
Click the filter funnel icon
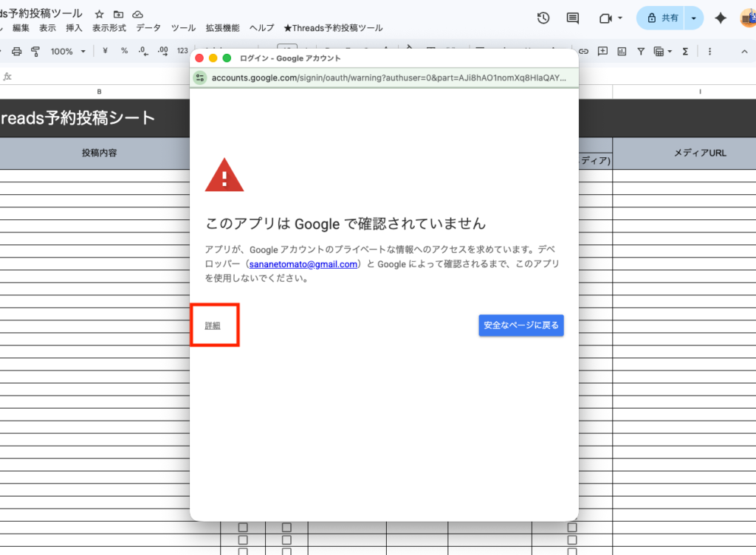click(640, 52)
